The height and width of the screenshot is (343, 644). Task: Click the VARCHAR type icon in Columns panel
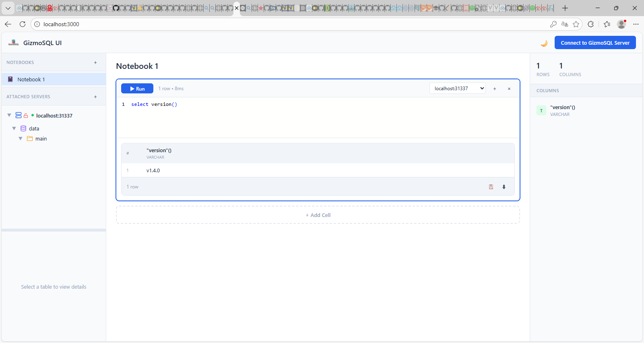coord(541,110)
